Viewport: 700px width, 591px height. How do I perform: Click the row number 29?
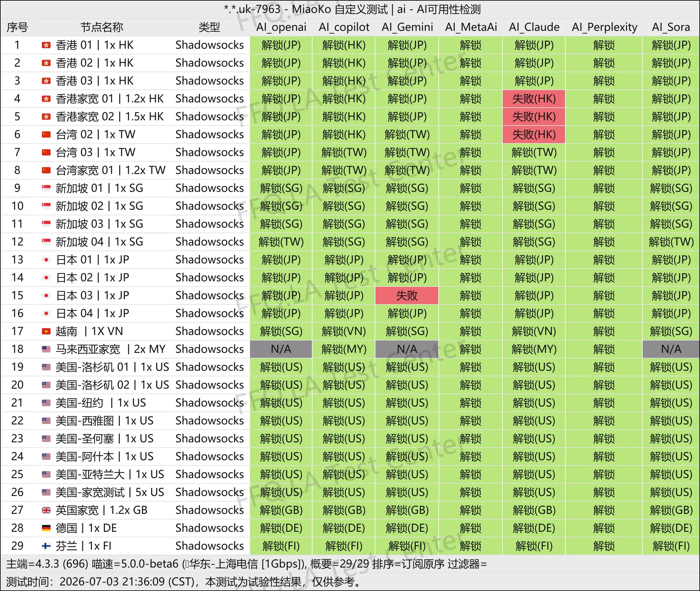(x=17, y=546)
